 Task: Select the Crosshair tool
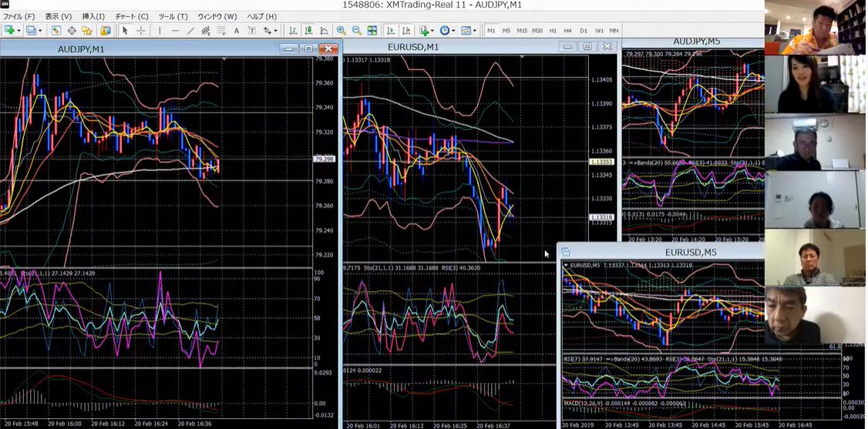(140, 30)
